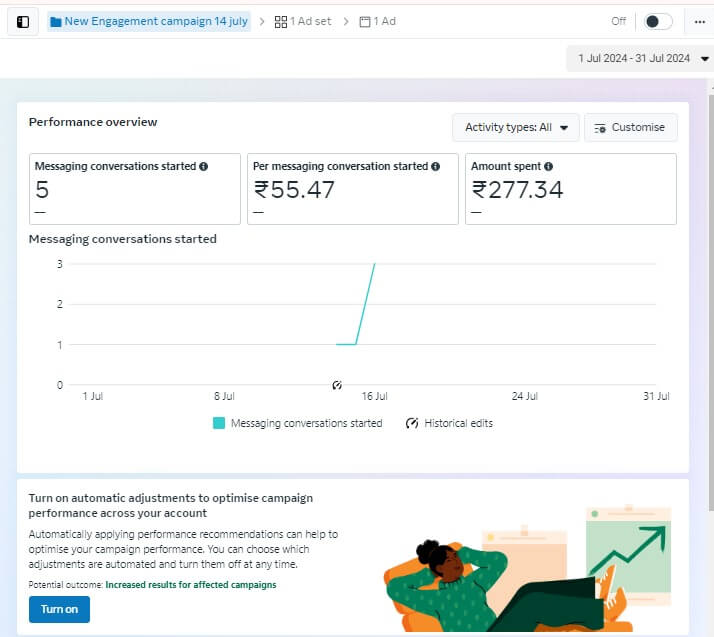Toggle the sidebar panel icon
The image size is (714, 637).
[x=23, y=21]
